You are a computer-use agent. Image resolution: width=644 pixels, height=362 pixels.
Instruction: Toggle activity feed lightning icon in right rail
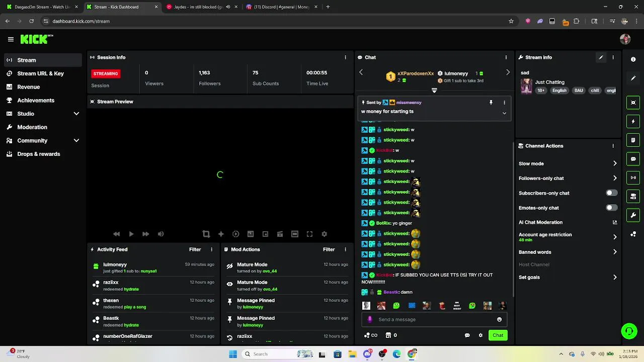(x=633, y=121)
